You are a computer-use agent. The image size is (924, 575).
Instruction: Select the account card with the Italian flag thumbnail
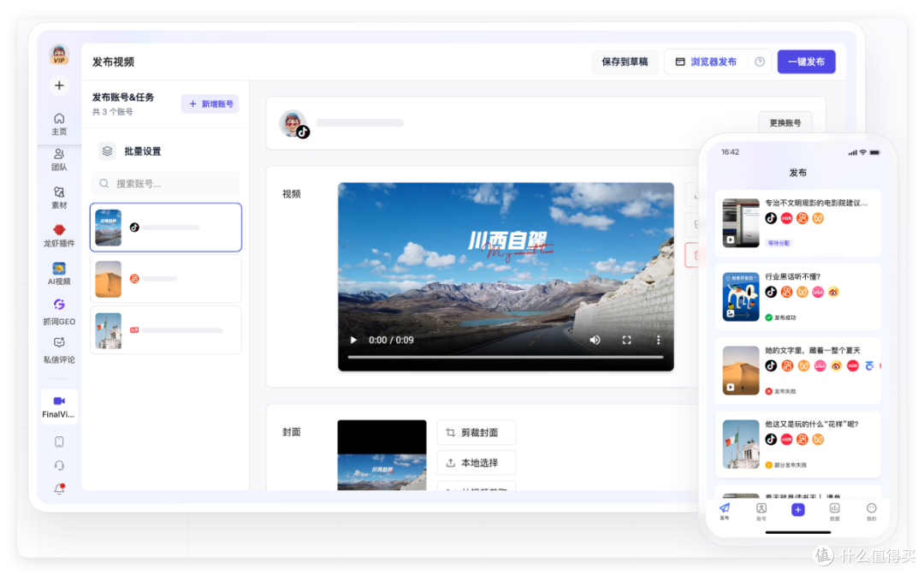tap(166, 330)
